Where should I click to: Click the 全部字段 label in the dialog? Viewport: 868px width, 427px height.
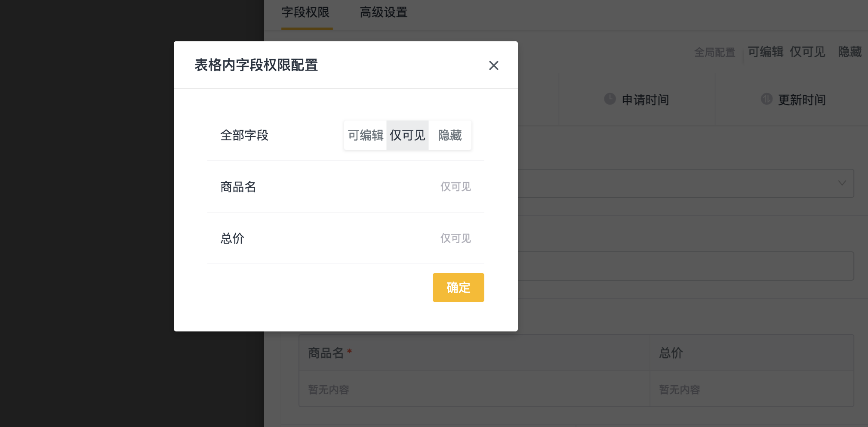point(244,135)
